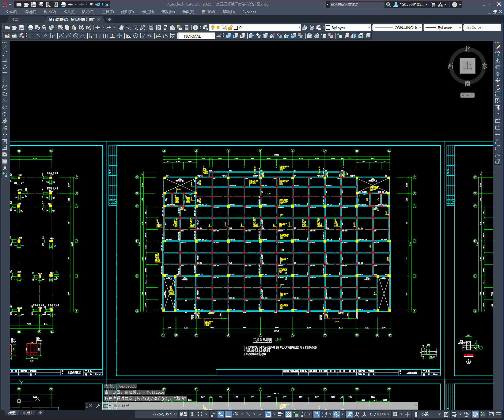Open the 文件(F) menu
Viewport: 504px width, 420px height.
click(11, 12)
